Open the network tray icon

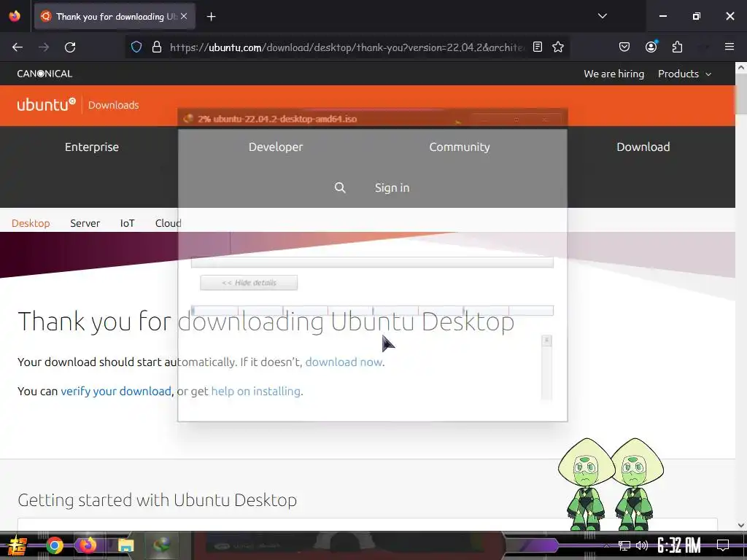(x=624, y=545)
